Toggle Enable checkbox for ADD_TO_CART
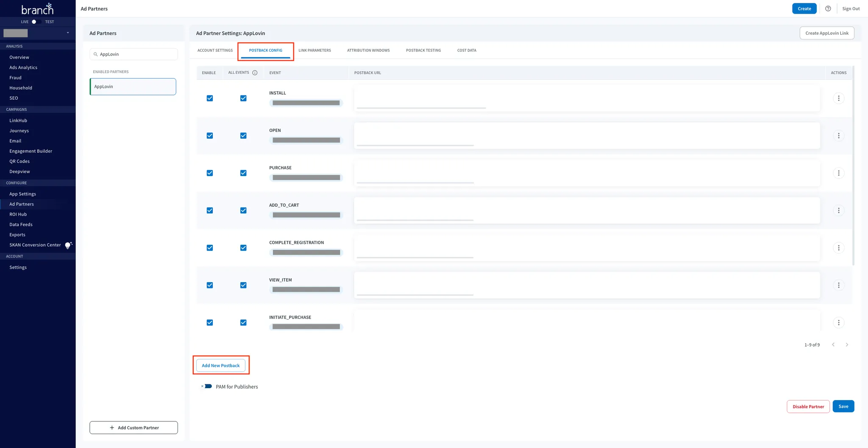Screen dimensions: 868x448 210,210
